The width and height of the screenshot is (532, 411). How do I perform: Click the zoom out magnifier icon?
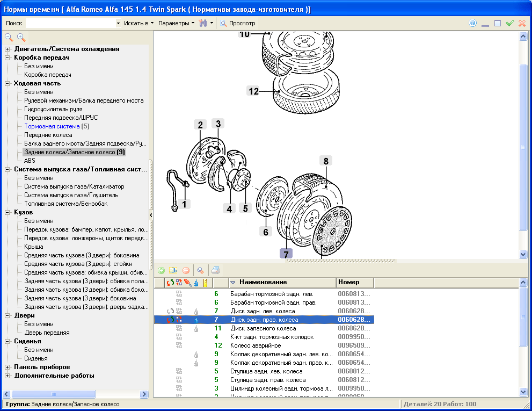pos(9,37)
